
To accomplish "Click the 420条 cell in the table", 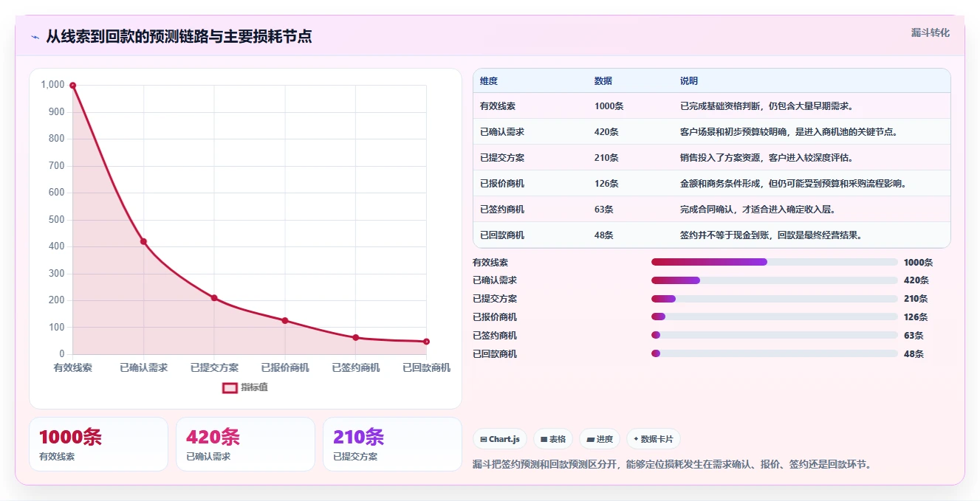I will [606, 132].
